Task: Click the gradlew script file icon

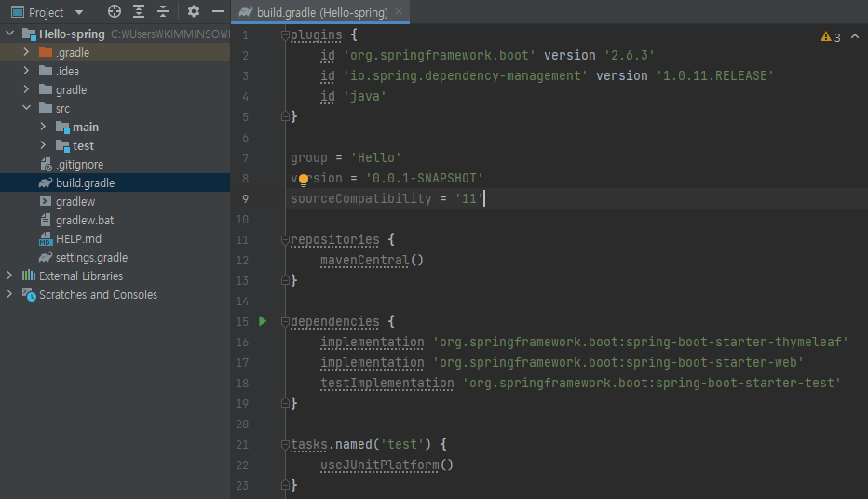Action: [46, 201]
